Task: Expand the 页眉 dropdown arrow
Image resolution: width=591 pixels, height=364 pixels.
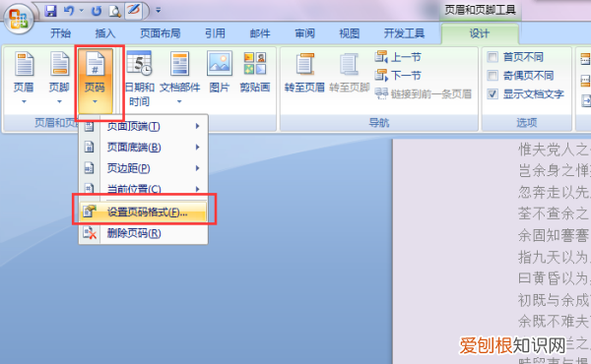Action: tap(24, 101)
